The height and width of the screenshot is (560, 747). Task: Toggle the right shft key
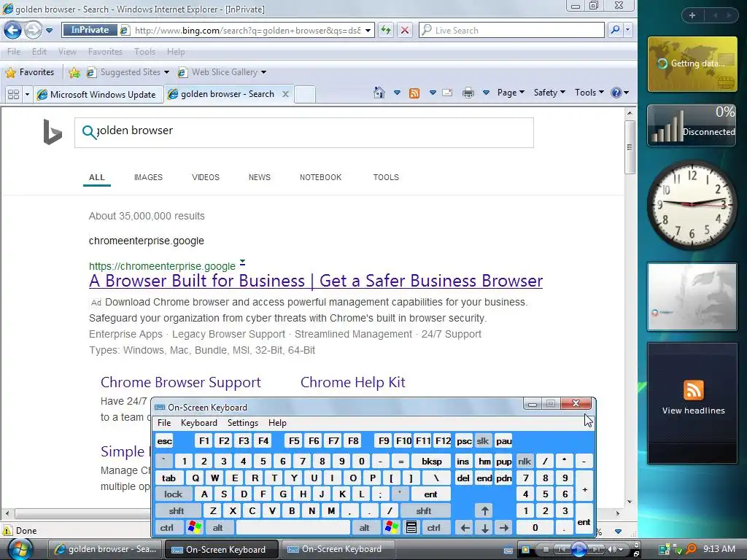(424, 511)
